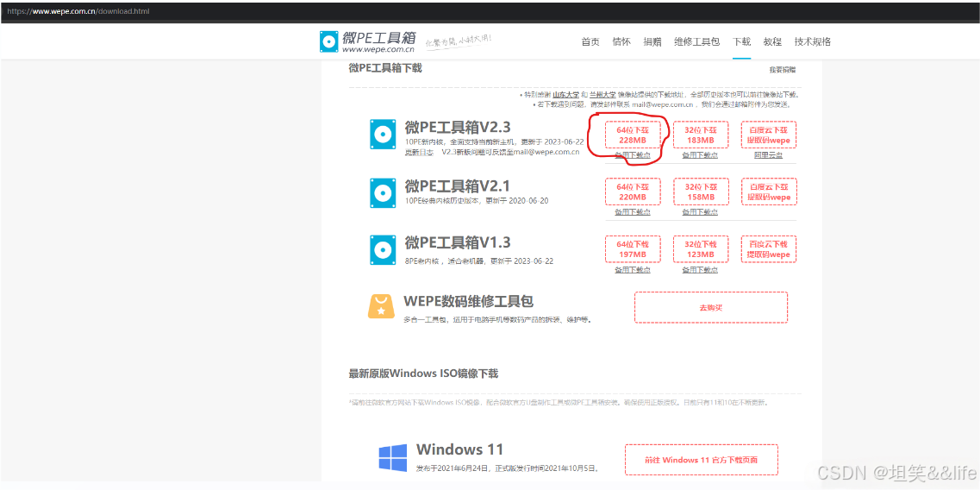Open the 兰州大学 mirror link
This screenshot has width=980, height=490.
coord(602,95)
